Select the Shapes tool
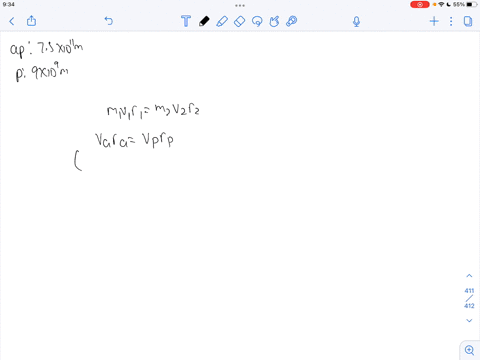Image resolution: width=480 pixels, height=360 pixels. [274, 21]
